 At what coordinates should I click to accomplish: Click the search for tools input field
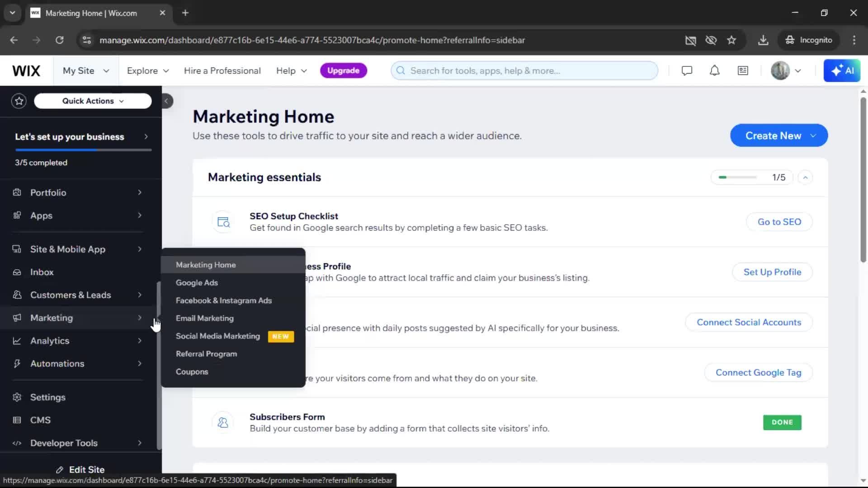[x=524, y=71]
